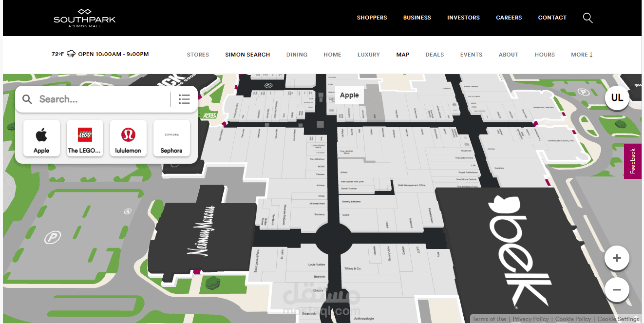
Task: Select the Chico's store on map
Action: pyautogui.click(x=318, y=290)
